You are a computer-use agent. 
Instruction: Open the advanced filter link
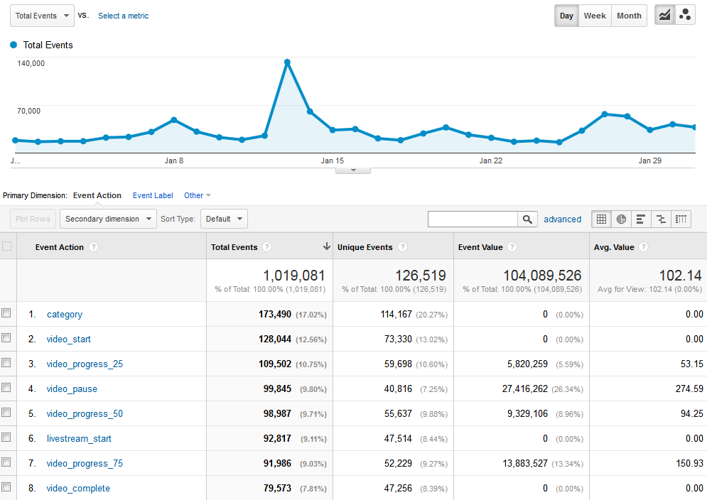click(562, 219)
